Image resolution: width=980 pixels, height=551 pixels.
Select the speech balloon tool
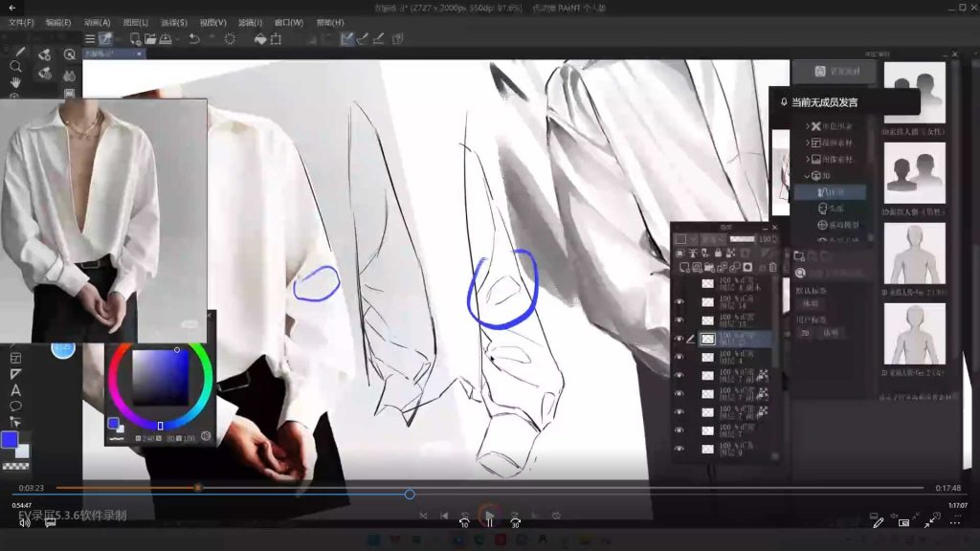pyautogui.click(x=15, y=407)
